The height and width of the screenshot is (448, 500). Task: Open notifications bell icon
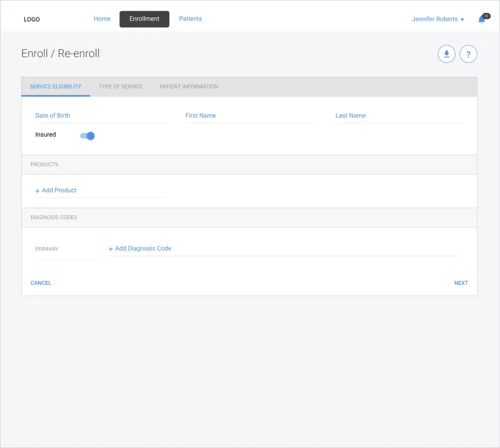tap(482, 19)
